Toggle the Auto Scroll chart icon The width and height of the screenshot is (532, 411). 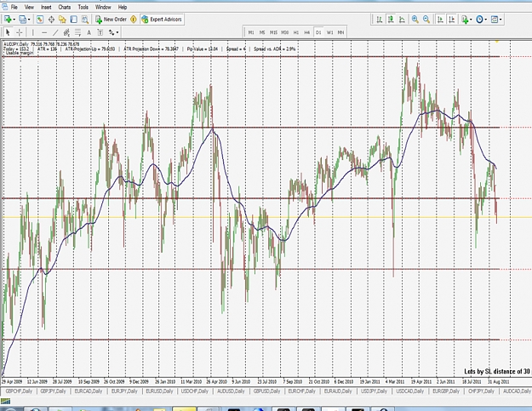pyautogui.click(x=440, y=20)
